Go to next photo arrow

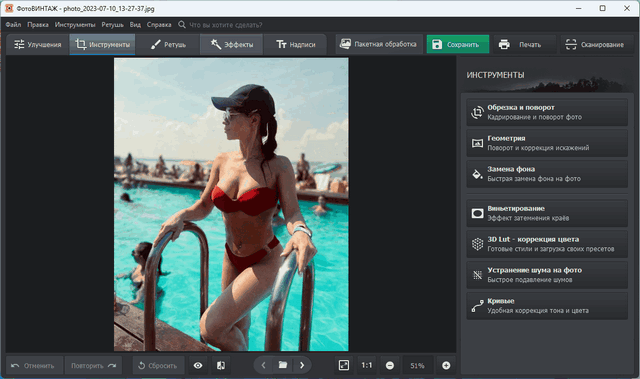pyautogui.click(x=302, y=365)
